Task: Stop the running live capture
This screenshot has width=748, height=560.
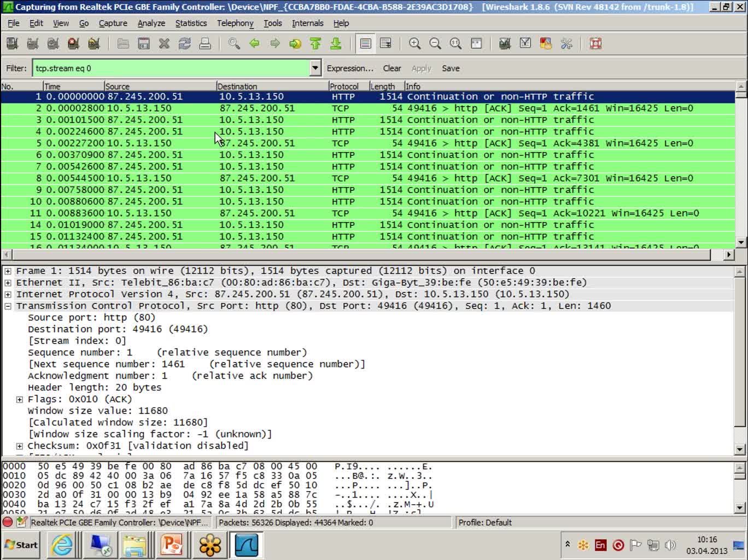Action: coord(73,44)
